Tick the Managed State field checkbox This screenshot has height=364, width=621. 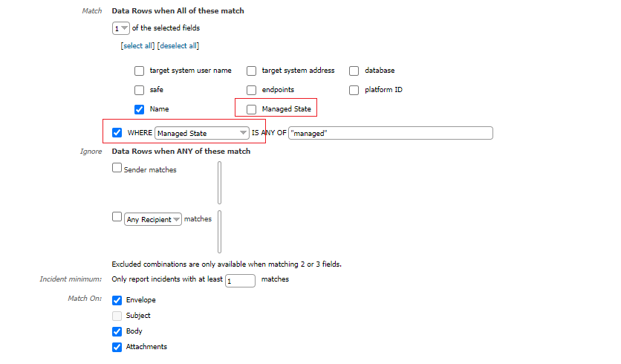click(251, 109)
